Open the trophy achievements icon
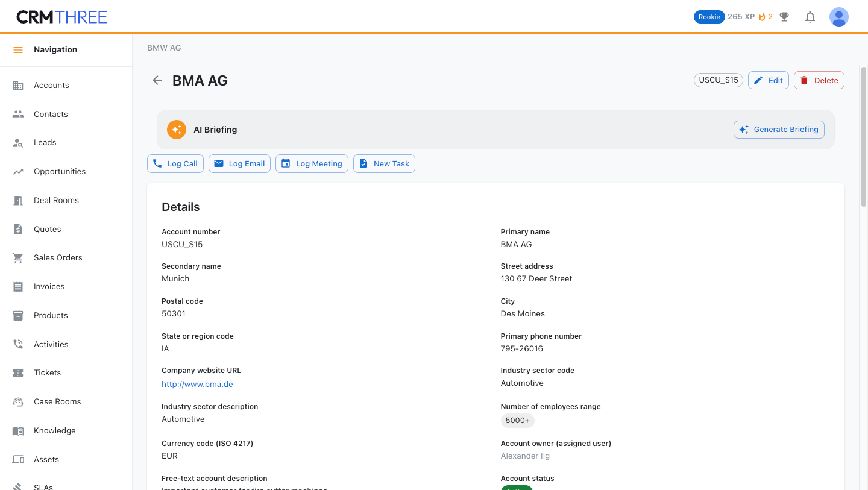The height and width of the screenshot is (490, 868). (784, 17)
